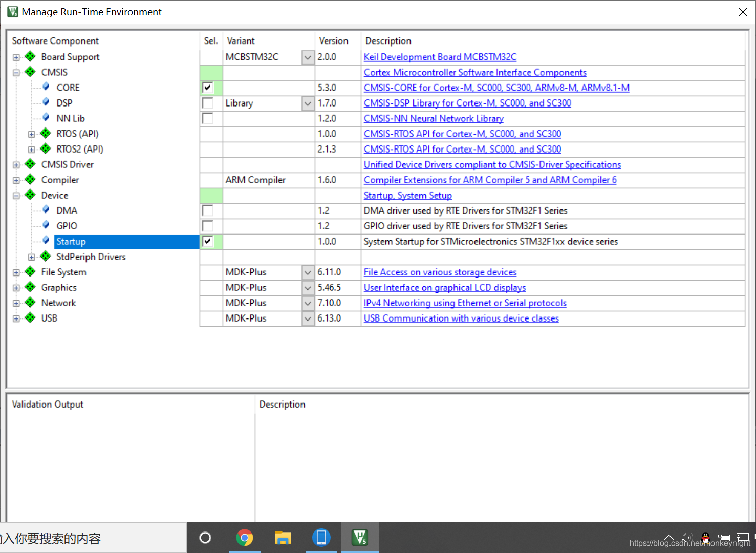The height and width of the screenshot is (553, 756).
Task: Open the File System MDK-Plus dropdown
Action: point(308,272)
